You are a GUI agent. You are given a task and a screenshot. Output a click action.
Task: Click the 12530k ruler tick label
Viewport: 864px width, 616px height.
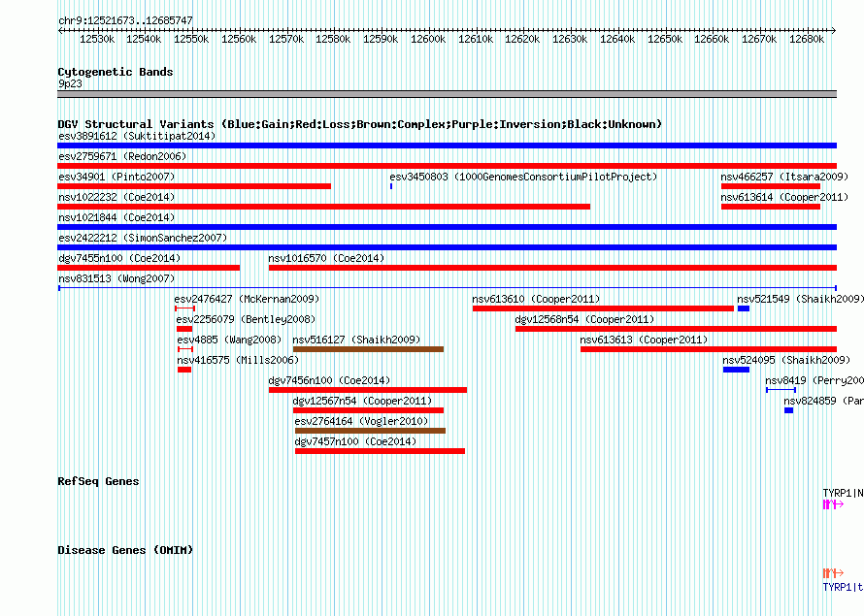pos(97,39)
